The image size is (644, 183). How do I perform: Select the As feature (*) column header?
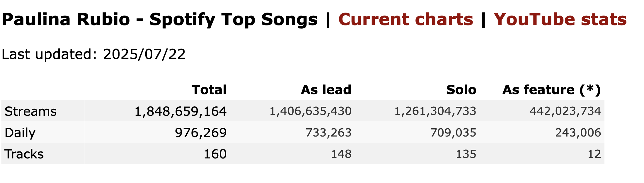pyautogui.click(x=552, y=89)
